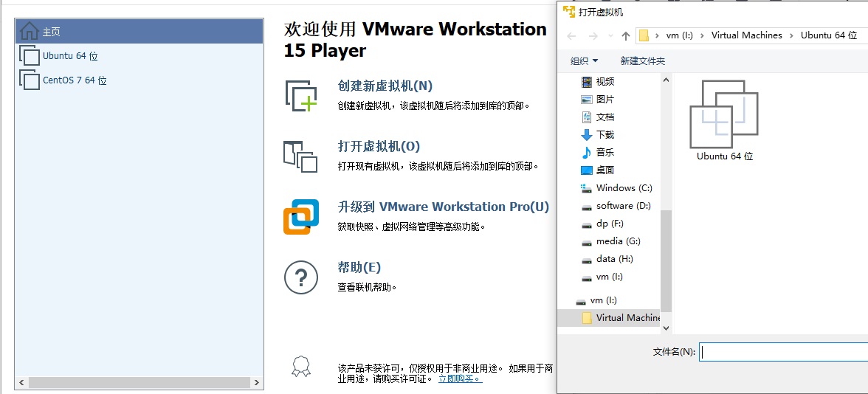
Task: Expand the chevron after vm (I:) in breadcrumb
Action: click(702, 35)
